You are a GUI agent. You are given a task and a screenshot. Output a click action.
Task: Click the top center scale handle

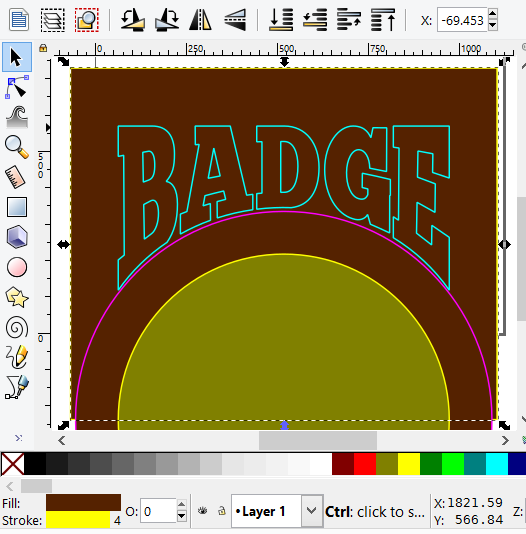click(284, 62)
